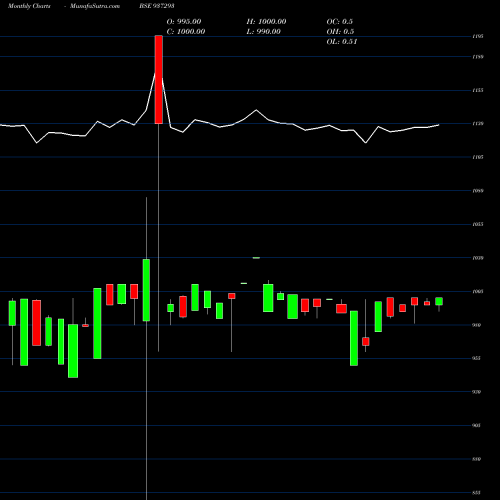The width and height of the screenshot is (500, 500).
Task: Click the 'BSE 937293' symbol label
Action: click(x=157, y=6)
